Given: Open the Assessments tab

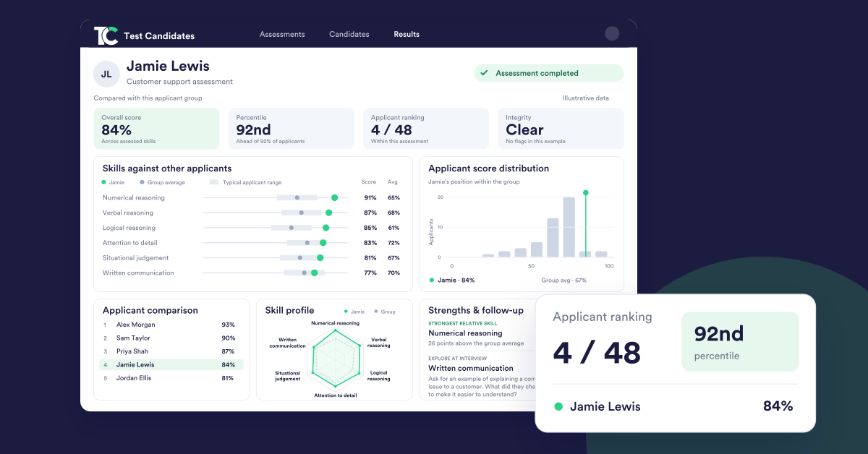Looking at the screenshot, I should (x=282, y=34).
